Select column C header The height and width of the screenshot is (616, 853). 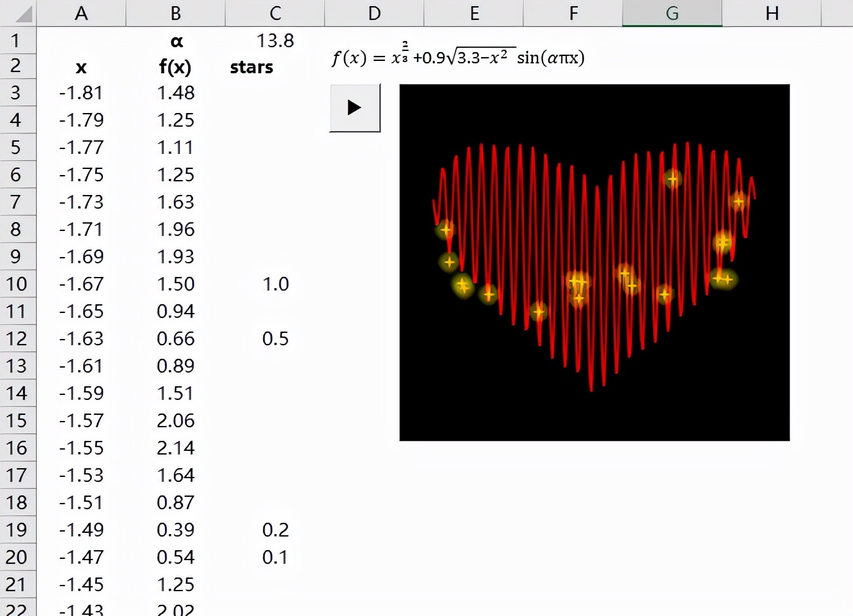(x=275, y=13)
